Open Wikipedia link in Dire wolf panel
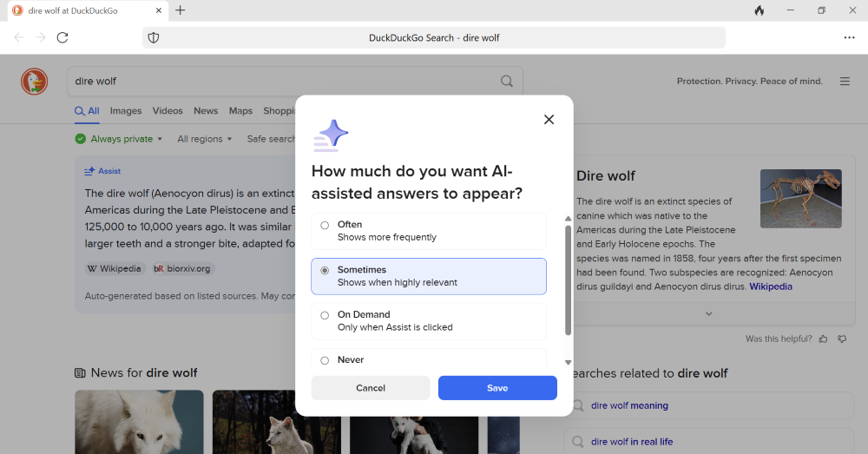 pos(771,286)
